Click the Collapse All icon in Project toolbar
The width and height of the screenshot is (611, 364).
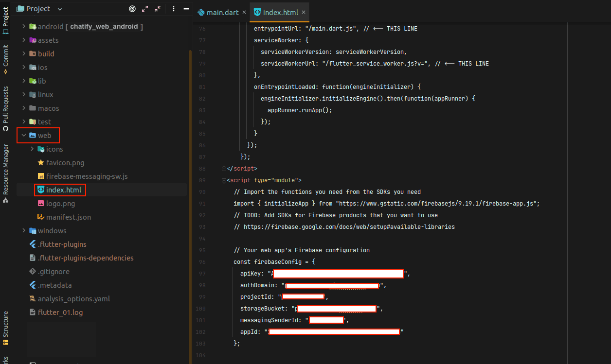coord(157,8)
